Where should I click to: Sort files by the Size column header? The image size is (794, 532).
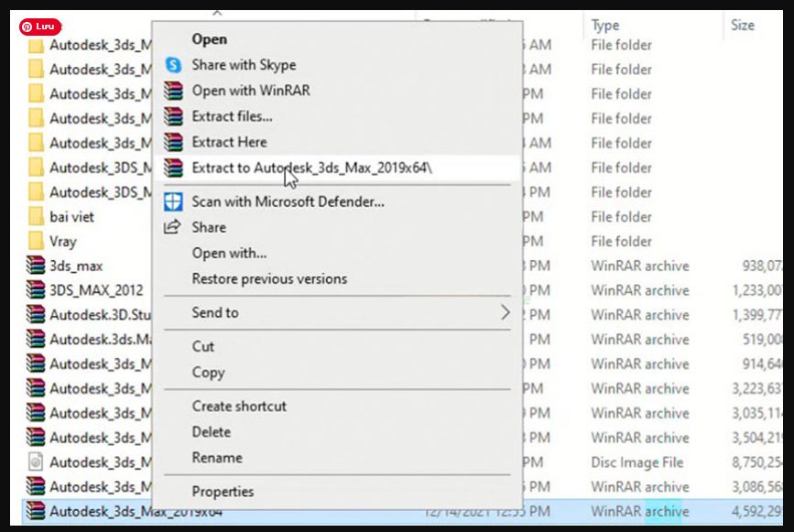[742, 26]
